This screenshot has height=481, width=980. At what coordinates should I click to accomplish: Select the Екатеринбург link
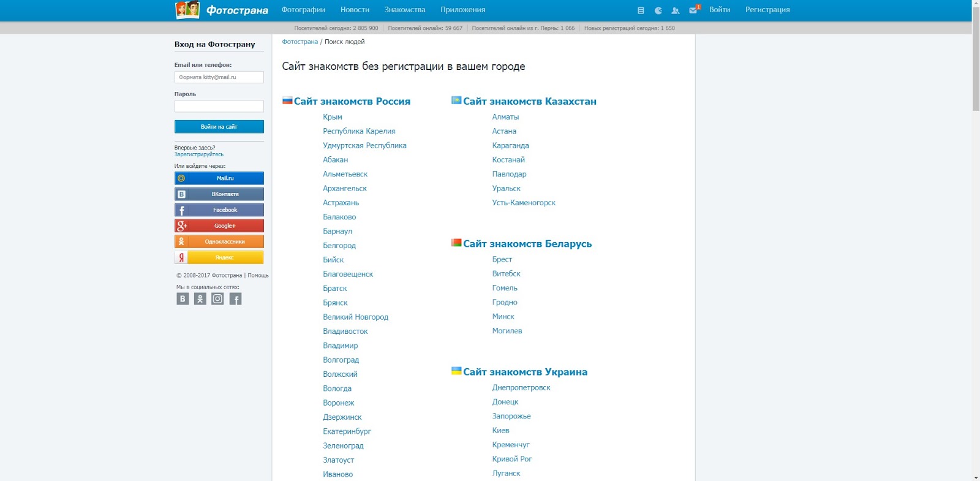347,431
